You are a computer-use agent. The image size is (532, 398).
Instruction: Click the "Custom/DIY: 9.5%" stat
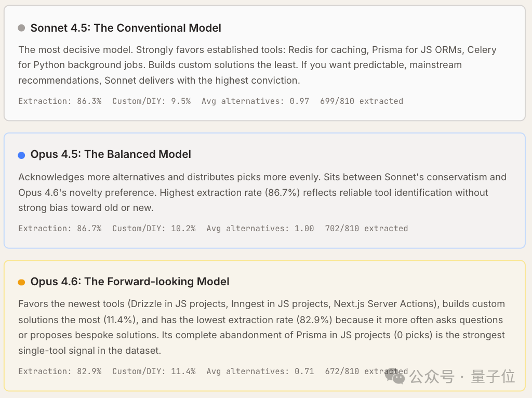pyautogui.click(x=151, y=101)
